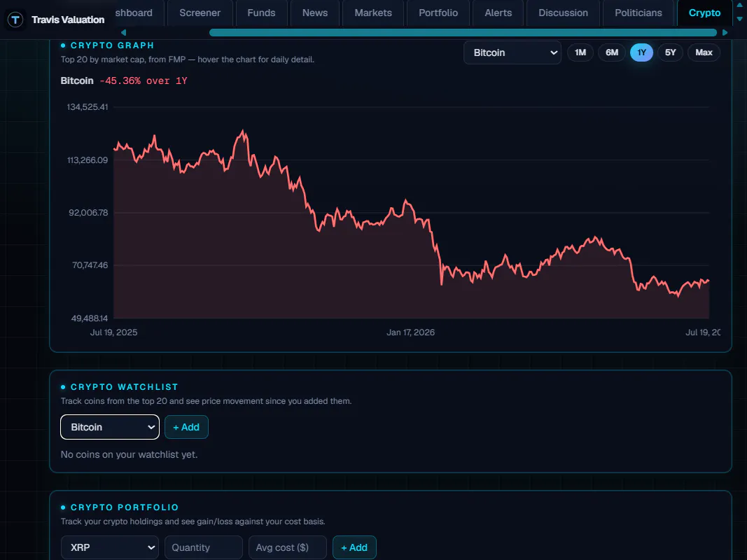Viewport: 747px width, 560px height.
Task: Click the Jan 17, 2026 date label
Action: pyautogui.click(x=411, y=332)
